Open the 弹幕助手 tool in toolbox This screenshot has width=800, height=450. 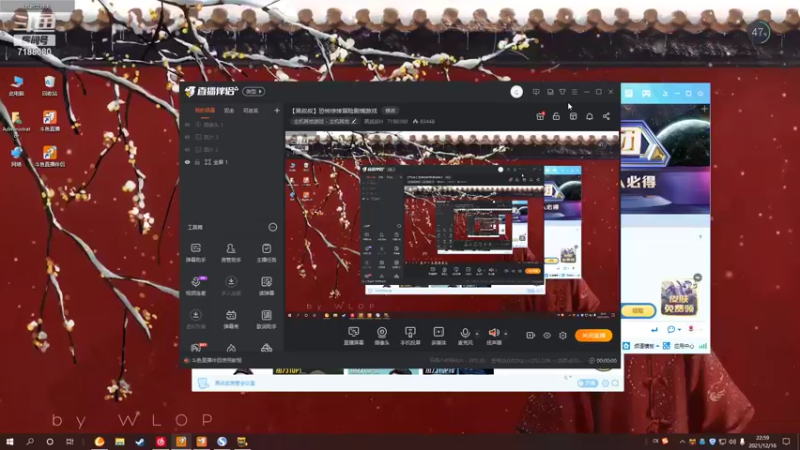[x=195, y=253]
